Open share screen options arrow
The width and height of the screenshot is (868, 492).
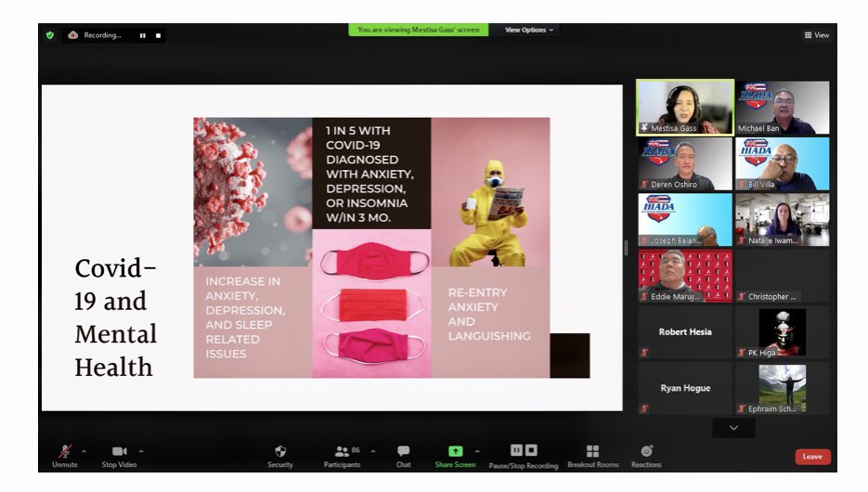(477, 451)
